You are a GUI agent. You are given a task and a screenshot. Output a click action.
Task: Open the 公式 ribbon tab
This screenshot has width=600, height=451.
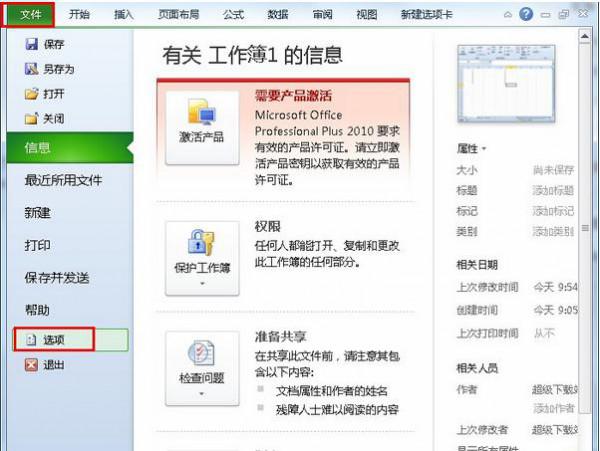[x=233, y=15]
